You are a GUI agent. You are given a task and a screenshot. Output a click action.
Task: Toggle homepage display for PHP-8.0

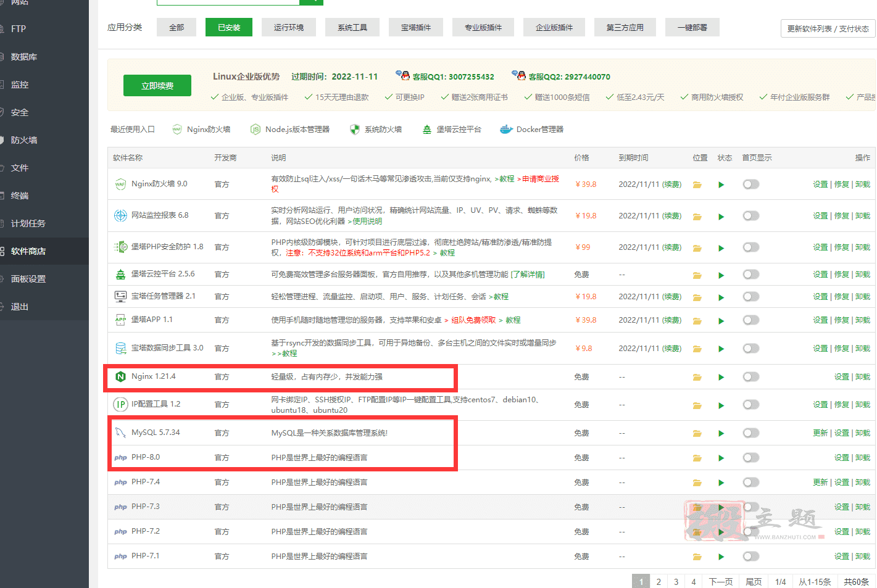click(751, 458)
